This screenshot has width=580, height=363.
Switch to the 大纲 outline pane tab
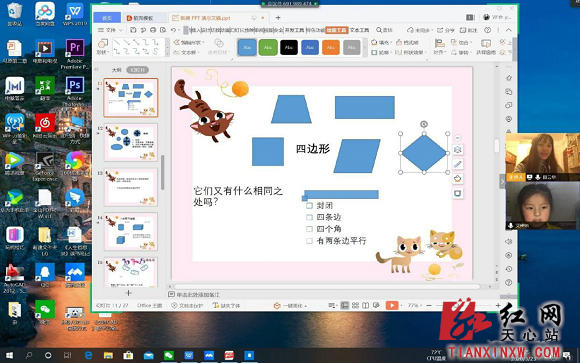tap(117, 70)
